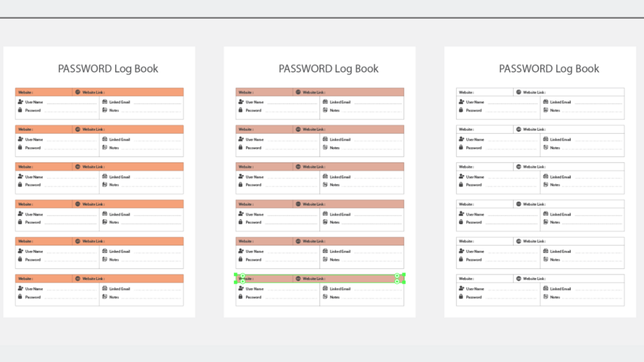Select the dusty pink top header on middle page
This screenshot has width=644, height=362.
[x=320, y=92]
